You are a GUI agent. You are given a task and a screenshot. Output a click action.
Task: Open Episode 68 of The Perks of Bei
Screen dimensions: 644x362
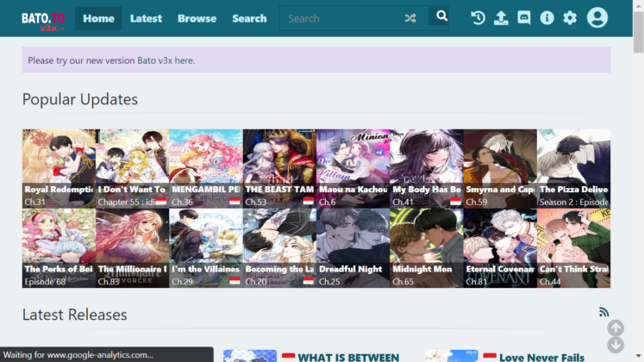45,282
